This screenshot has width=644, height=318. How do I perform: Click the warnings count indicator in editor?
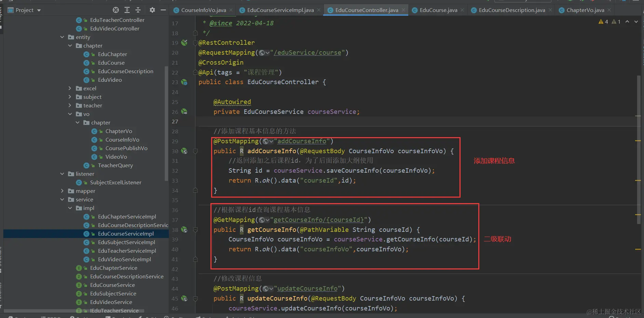(603, 22)
